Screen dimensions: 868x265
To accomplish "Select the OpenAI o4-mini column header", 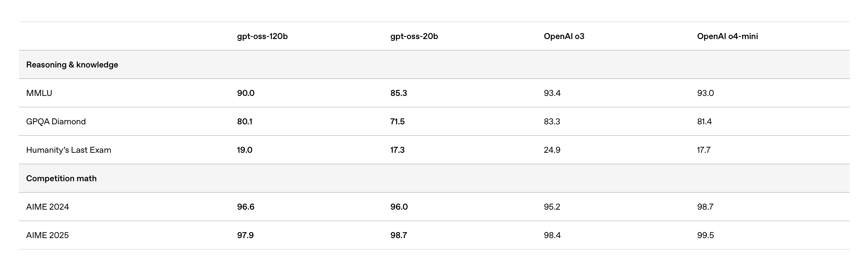I will point(727,37).
